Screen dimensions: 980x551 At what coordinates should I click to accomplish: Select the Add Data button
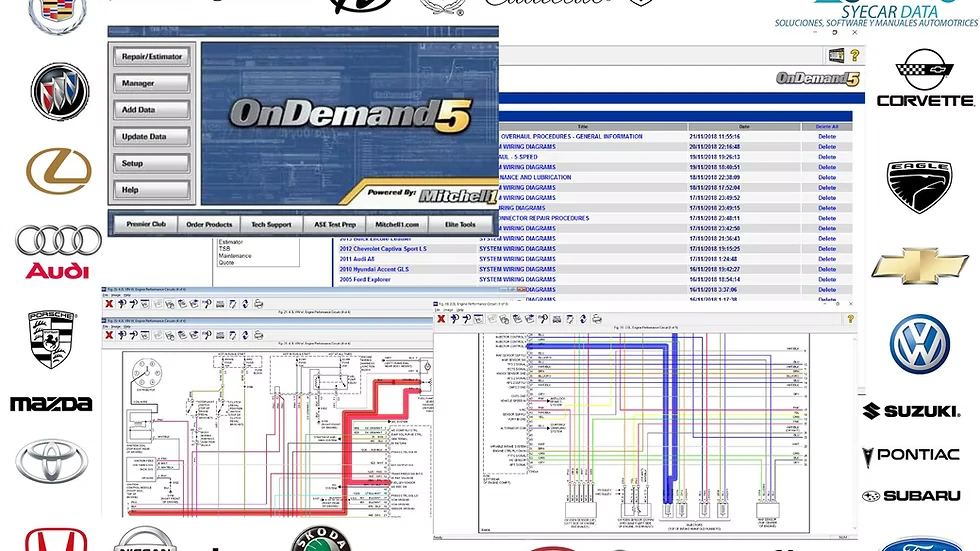point(152,110)
